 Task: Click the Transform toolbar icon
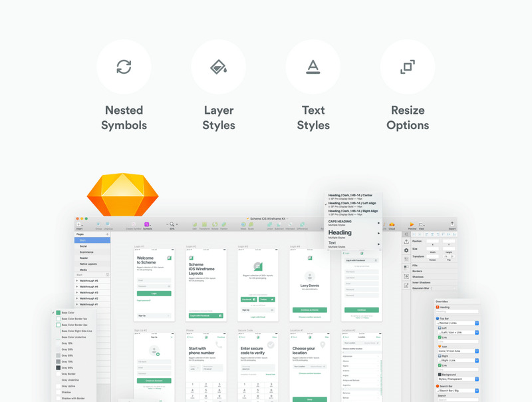(205, 224)
